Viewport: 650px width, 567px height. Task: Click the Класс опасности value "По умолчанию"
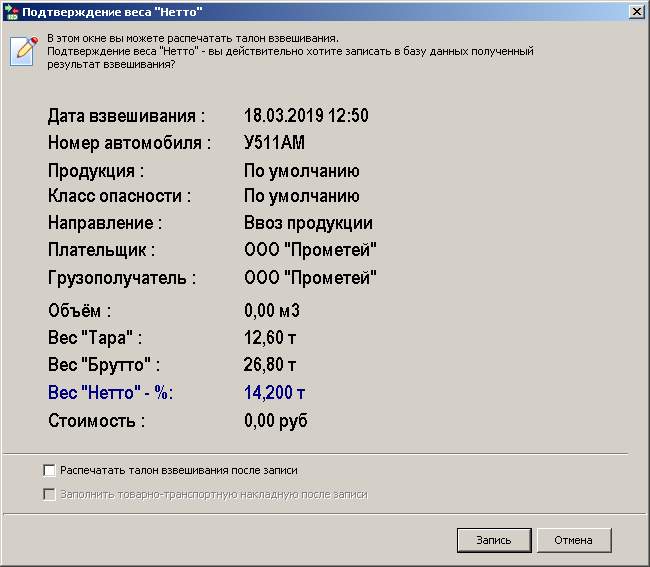pyautogui.click(x=301, y=196)
